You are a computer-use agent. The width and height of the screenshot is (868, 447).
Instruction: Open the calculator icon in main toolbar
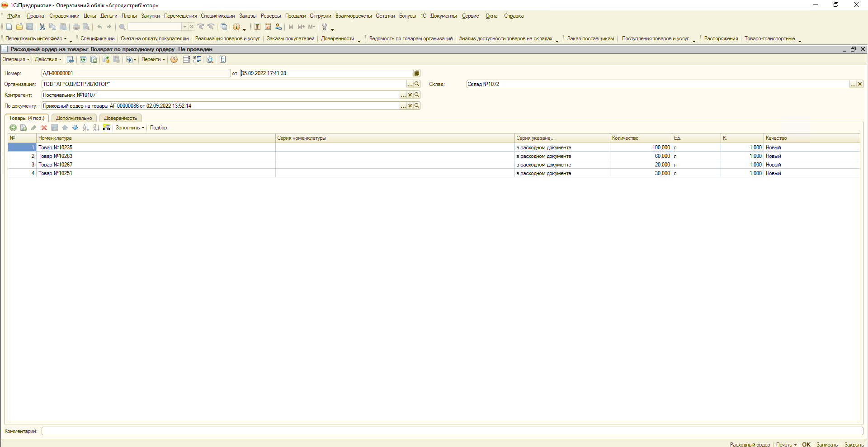click(x=257, y=27)
